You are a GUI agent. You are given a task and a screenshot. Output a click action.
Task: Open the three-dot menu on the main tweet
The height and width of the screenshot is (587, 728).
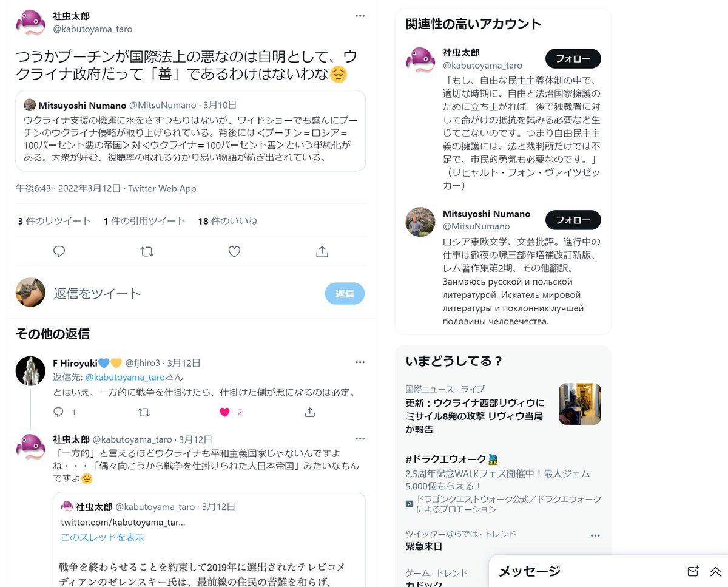(x=360, y=16)
